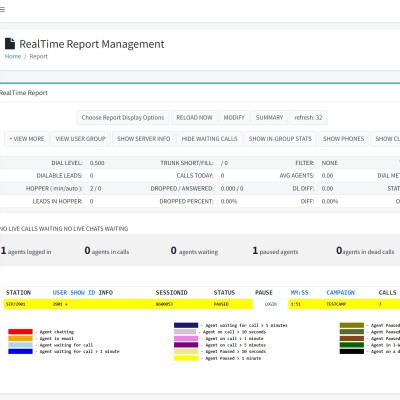400x400 pixels.
Task: Click SHOW ID column header link
Action: coord(83,293)
